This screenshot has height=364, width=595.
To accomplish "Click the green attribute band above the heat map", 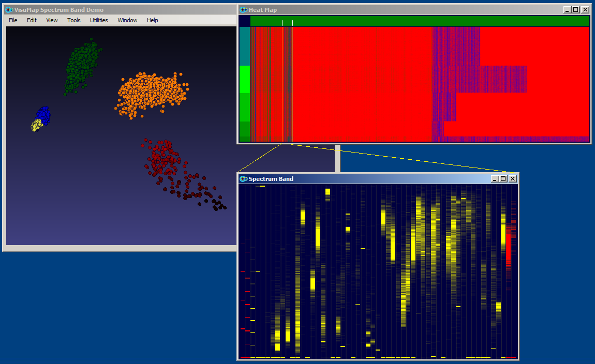I will 414,21.
